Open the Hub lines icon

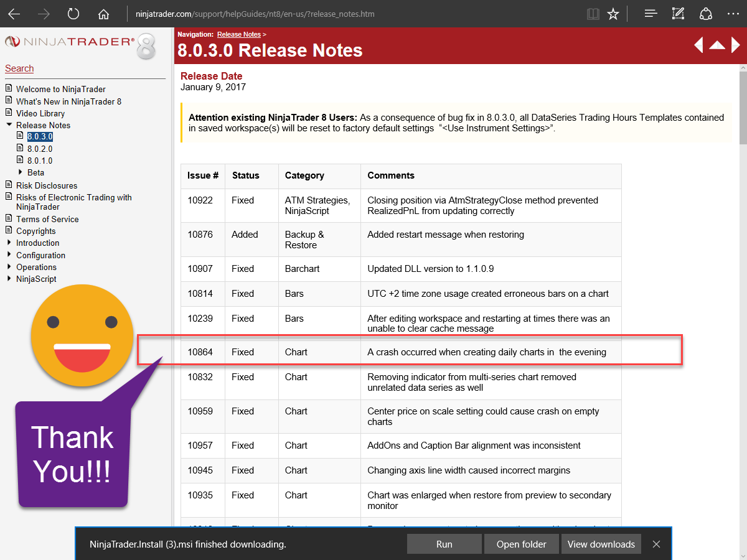[651, 14]
